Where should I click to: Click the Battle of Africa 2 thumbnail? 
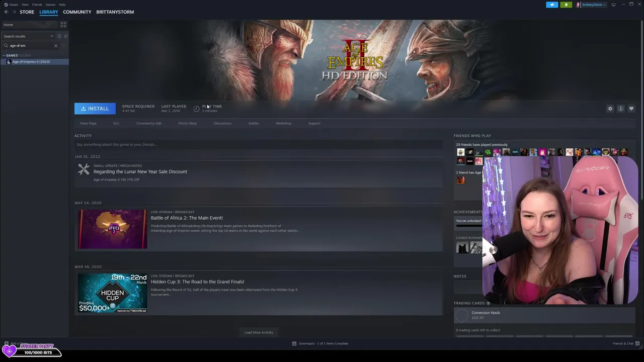click(x=113, y=229)
